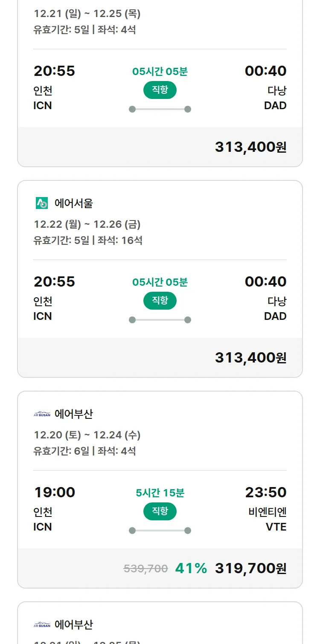Click the 313,400원 price on the Air Seoul card
The height and width of the screenshot is (644, 320).
click(250, 357)
